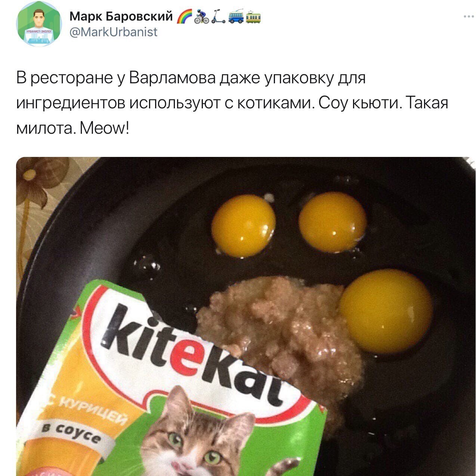Click the kick scooter emoji
Screen dimensions: 476x476
(x=219, y=17)
